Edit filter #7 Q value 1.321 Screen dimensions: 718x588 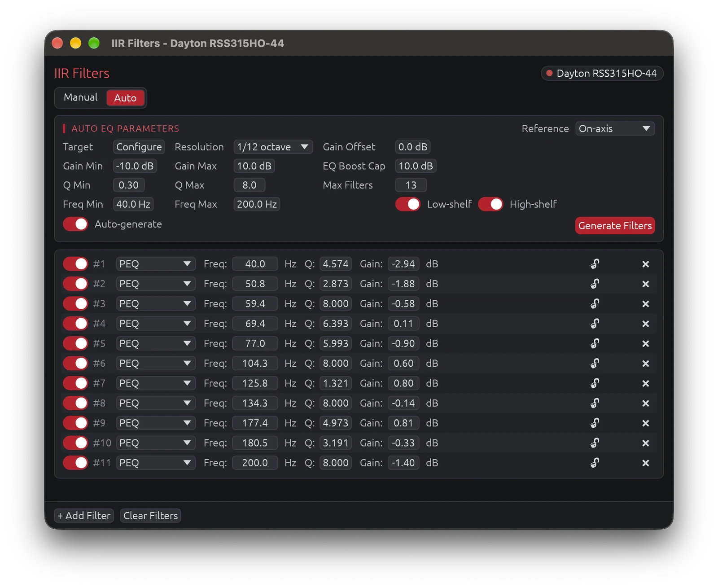tap(336, 383)
